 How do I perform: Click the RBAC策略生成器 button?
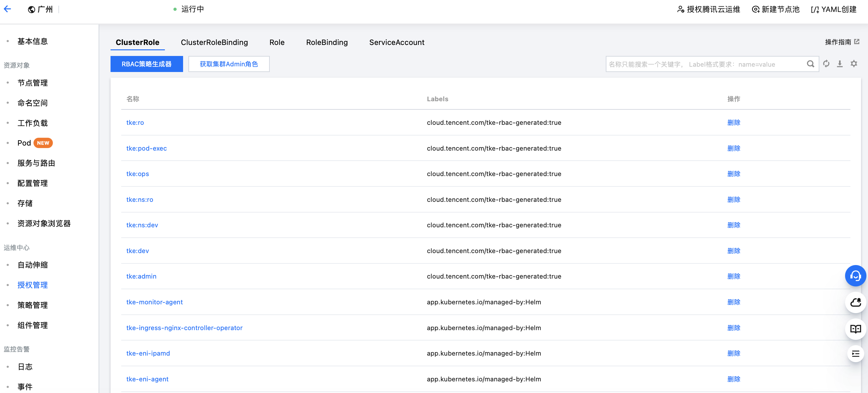click(x=147, y=64)
